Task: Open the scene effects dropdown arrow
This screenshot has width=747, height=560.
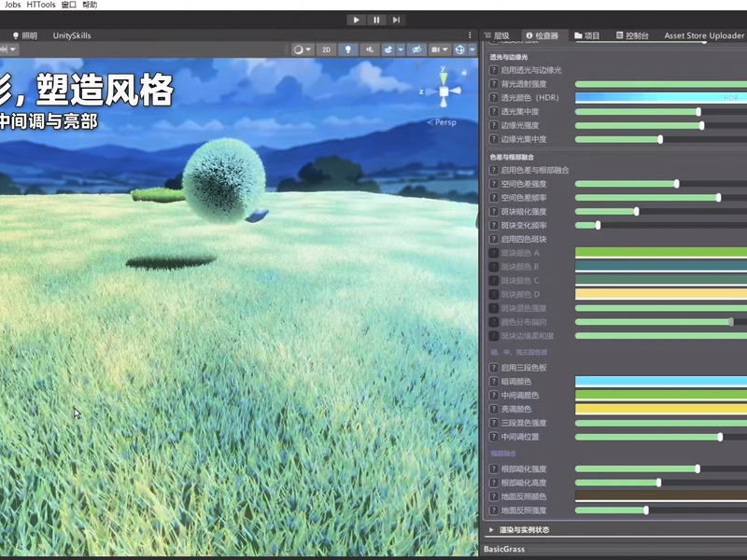Action: (x=401, y=49)
